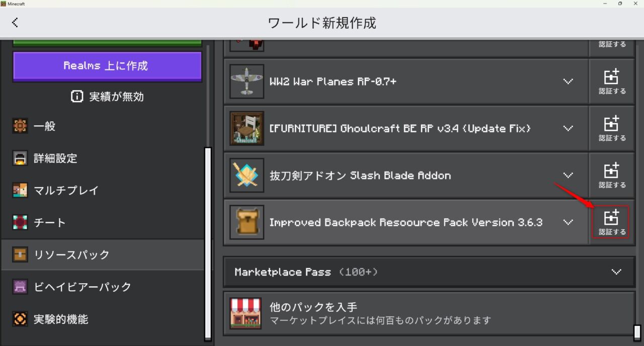Click the マルチプレイ characters icon
The width and height of the screenshot is (644, 346).
20,191
